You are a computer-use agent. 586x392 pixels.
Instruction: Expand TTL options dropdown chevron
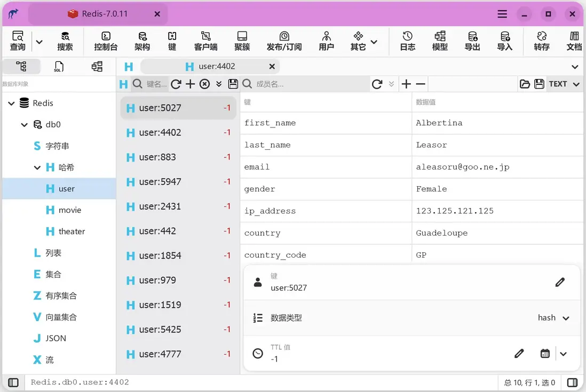pos(563,354)
